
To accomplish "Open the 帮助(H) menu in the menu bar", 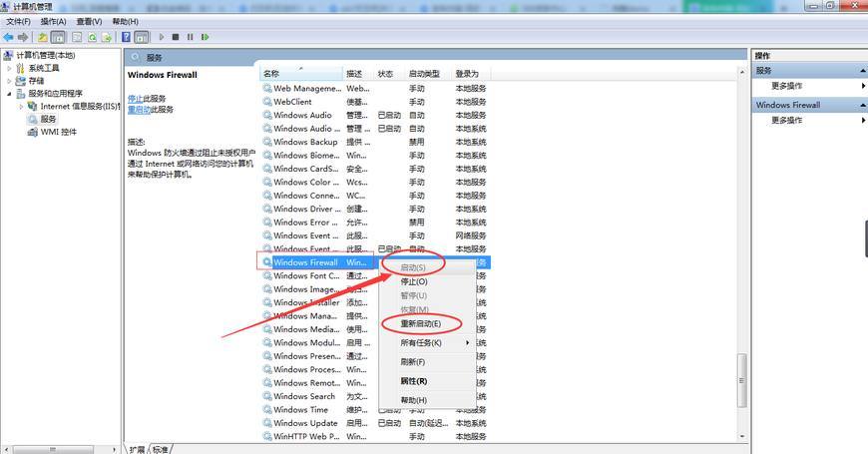I will [x=125, y=21].
